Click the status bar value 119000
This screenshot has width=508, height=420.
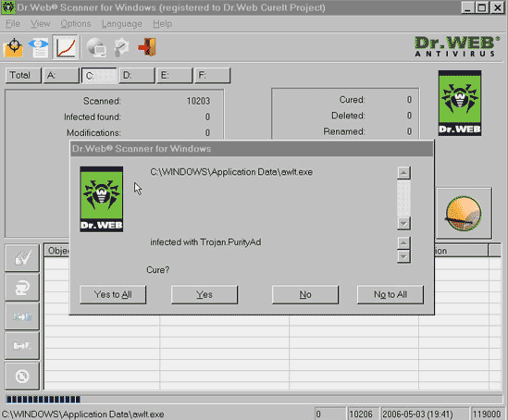coord(487,414)
